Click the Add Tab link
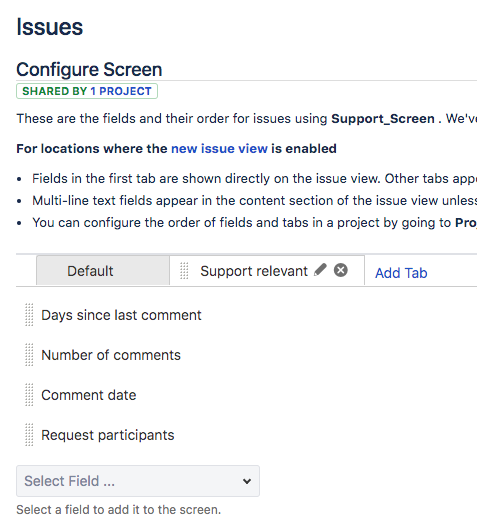477x530 pixels. coord(401,273)
